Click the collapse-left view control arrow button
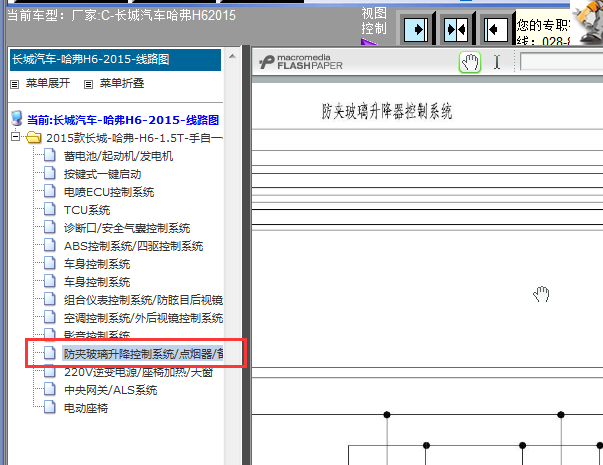Viewport: 603px width, 465px height. point(496,29)
